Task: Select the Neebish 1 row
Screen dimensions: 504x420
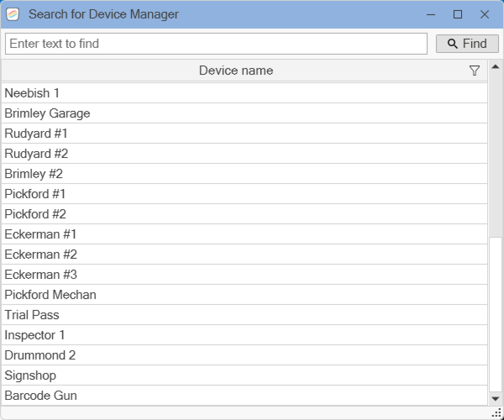Action: [x=244, y=93]
